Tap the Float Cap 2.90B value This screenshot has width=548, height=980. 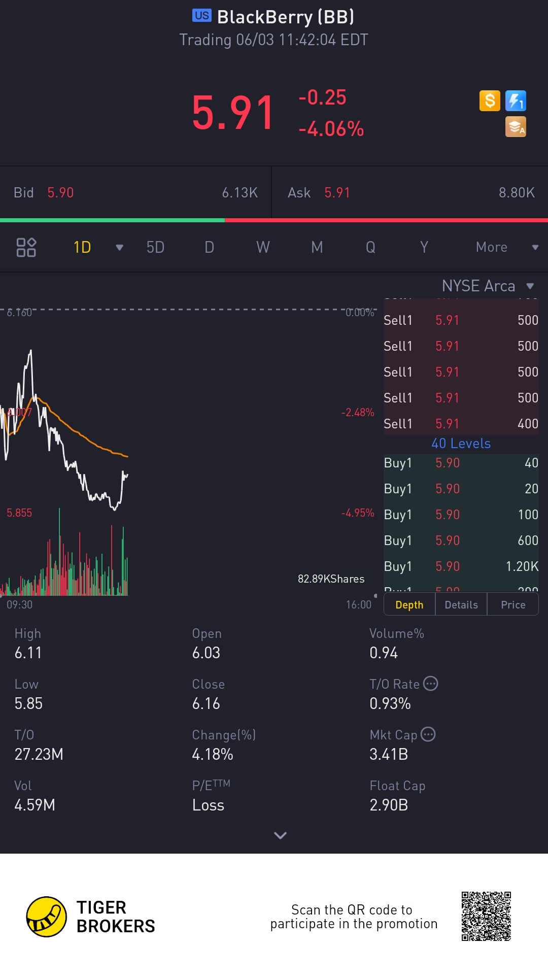click(389, 805)
